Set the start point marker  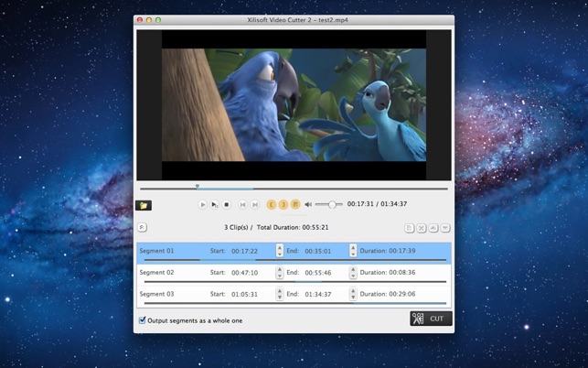coord(272,205)
